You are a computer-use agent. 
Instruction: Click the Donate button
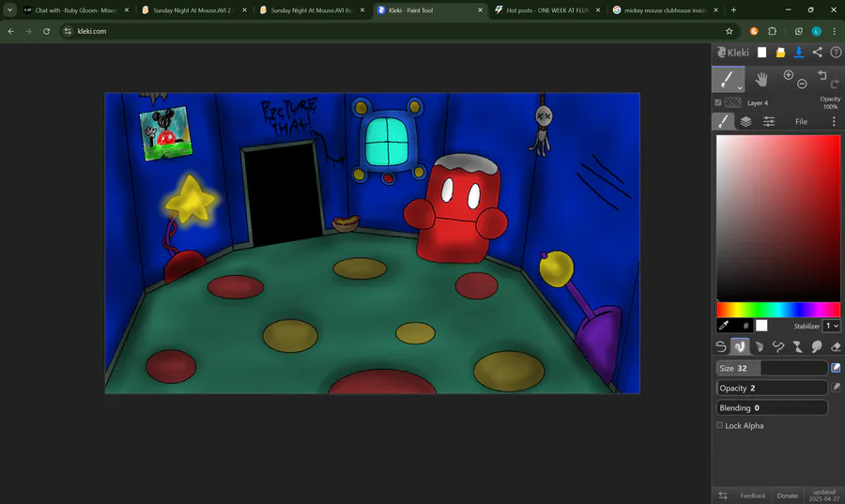[788, 496]
